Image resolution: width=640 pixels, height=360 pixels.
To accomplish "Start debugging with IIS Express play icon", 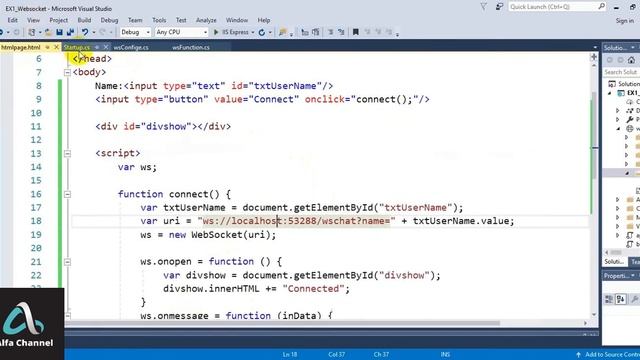I will pyautogui.click(x=216, y=32).
